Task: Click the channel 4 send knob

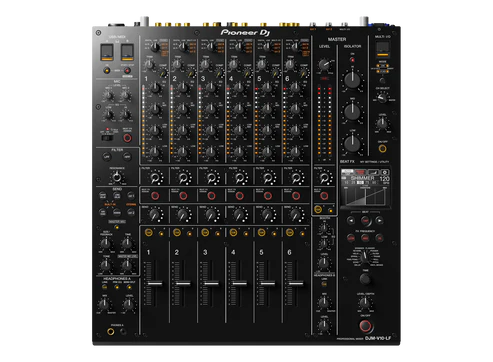Action: tap(239, 214)
